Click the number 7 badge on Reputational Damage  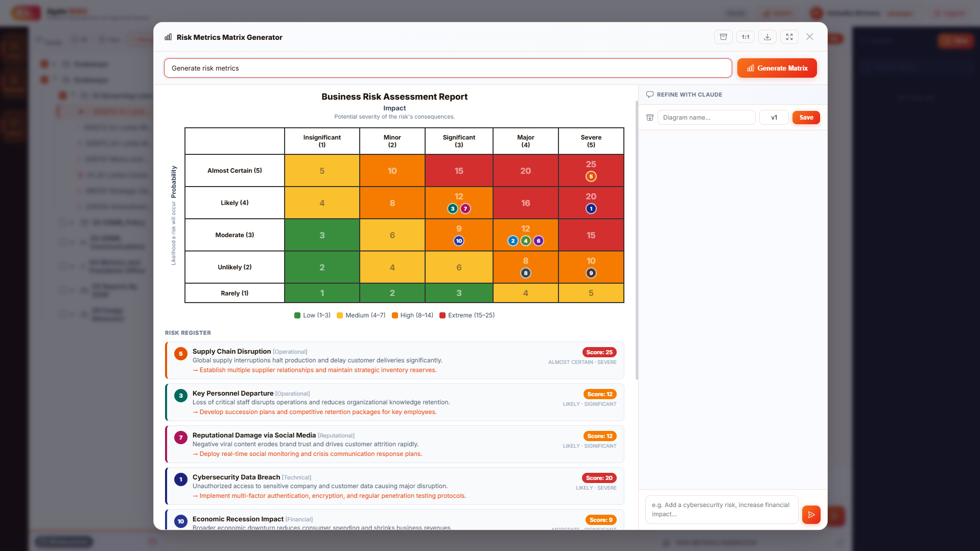[x=180, y=438]
